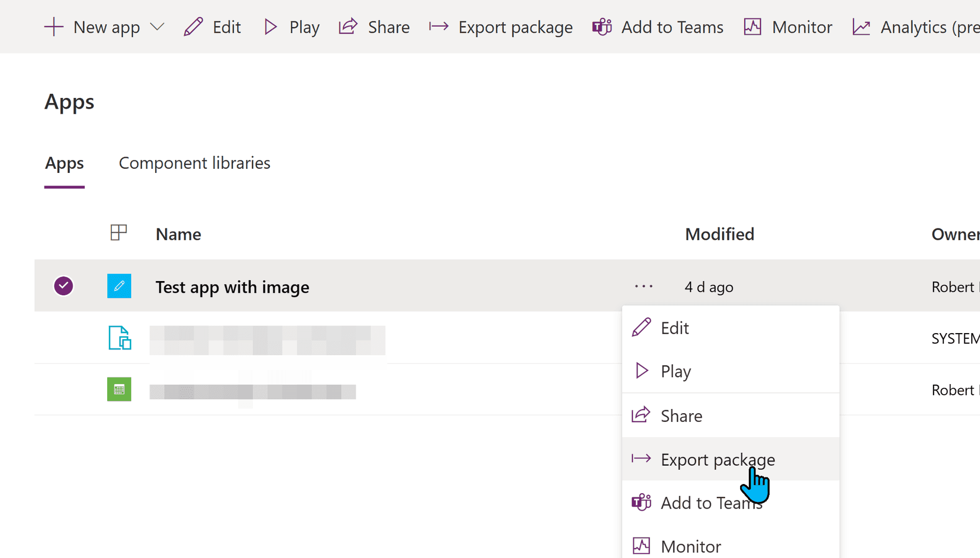Sort by the Modified column header
Screen dimensions: 980x558
click(x=719, y=234)
